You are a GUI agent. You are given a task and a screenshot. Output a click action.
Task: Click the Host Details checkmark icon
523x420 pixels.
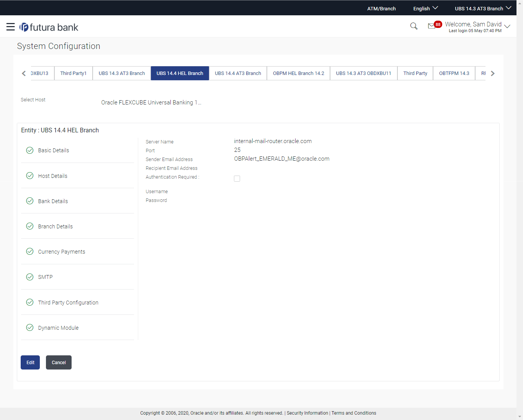click(x=30, y=176)
